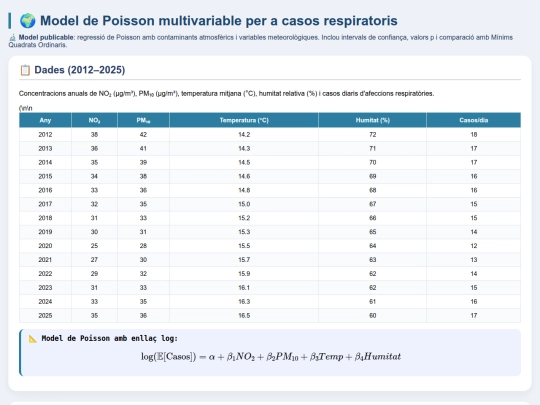Click the humidity value 61 in the 2024 row
This screenshot has height=405, width=540.
click(373, 302)
